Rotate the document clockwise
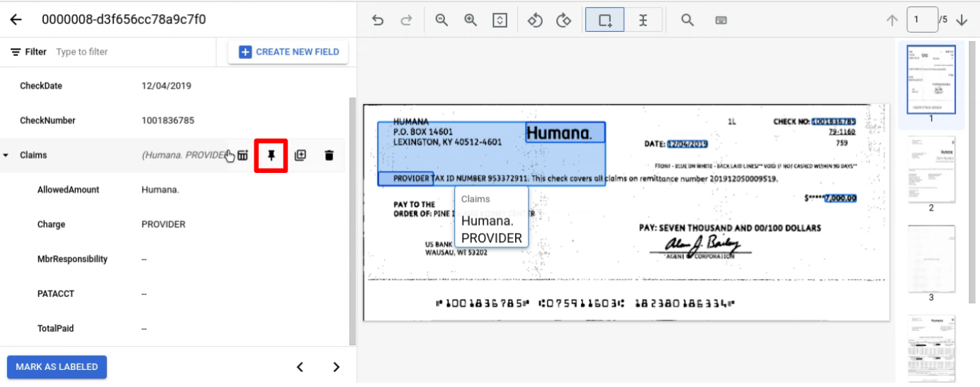 point(564,21)
